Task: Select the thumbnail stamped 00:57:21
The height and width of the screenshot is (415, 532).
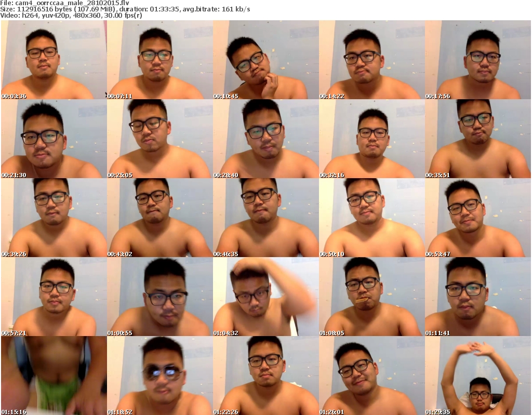Action: click(54, 297)
